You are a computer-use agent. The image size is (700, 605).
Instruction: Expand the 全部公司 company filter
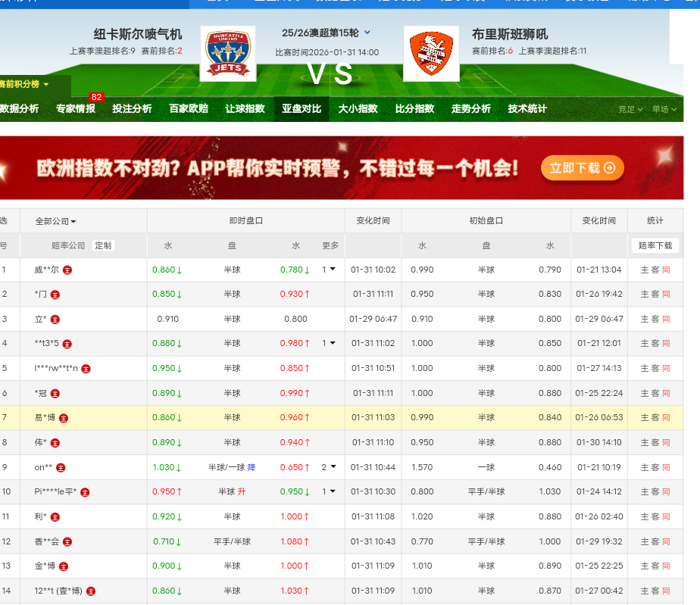tap(56, 221)
